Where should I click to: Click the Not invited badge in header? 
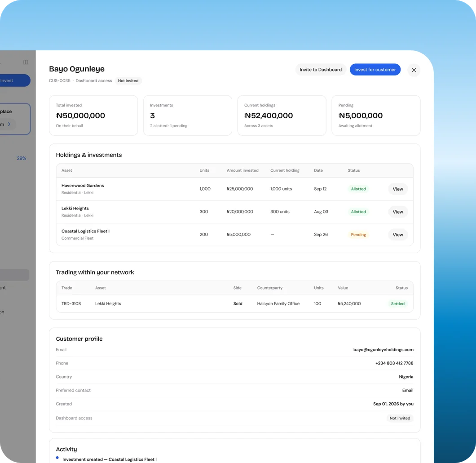[128, 81]
